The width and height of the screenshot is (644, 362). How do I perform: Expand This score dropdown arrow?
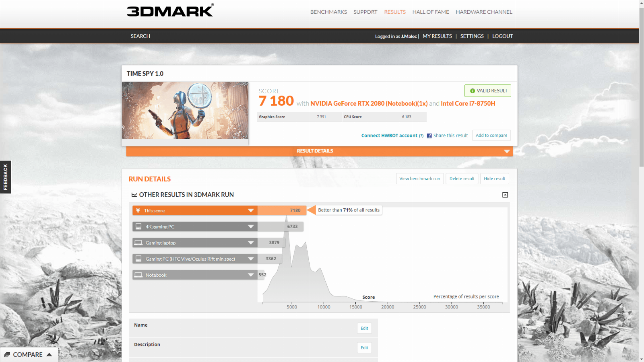coord(251,211)
